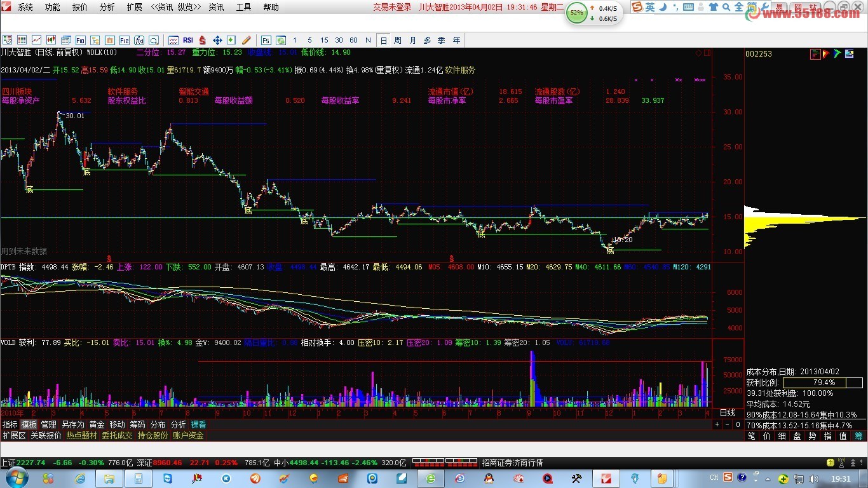Select the 笔 side panel tab
The image size is (868, 488).
point(752,436)
